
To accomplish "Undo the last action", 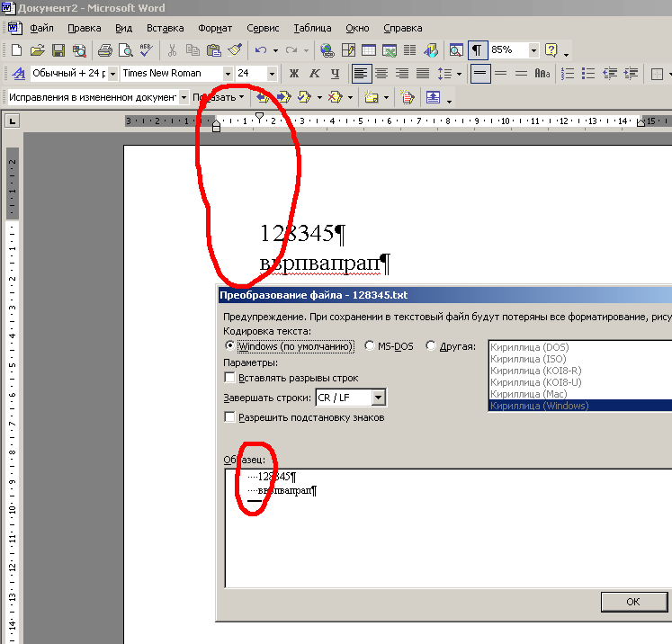I will point(260,50).
